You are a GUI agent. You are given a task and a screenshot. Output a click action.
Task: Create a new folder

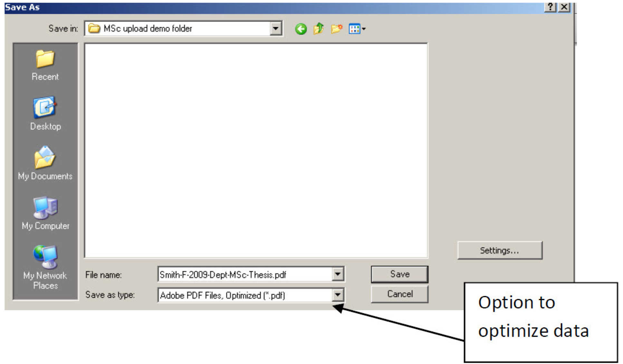click(x=336, y=29)
